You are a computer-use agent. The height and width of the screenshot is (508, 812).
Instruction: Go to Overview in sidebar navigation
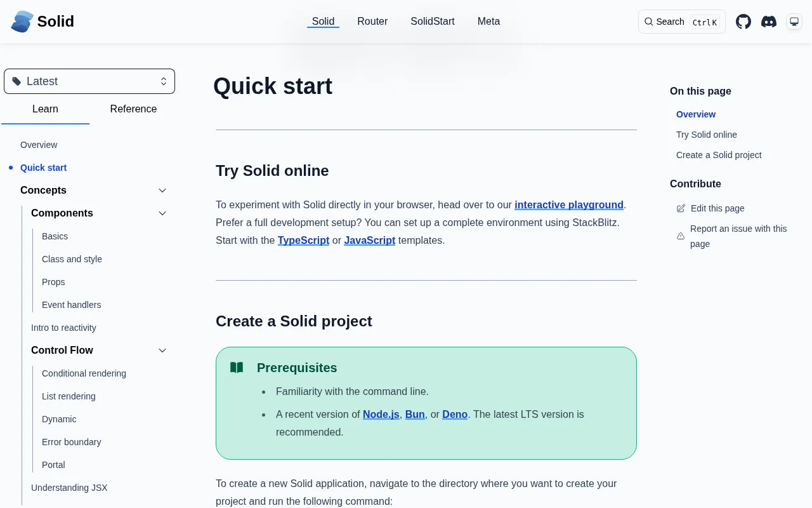[39, 145]
